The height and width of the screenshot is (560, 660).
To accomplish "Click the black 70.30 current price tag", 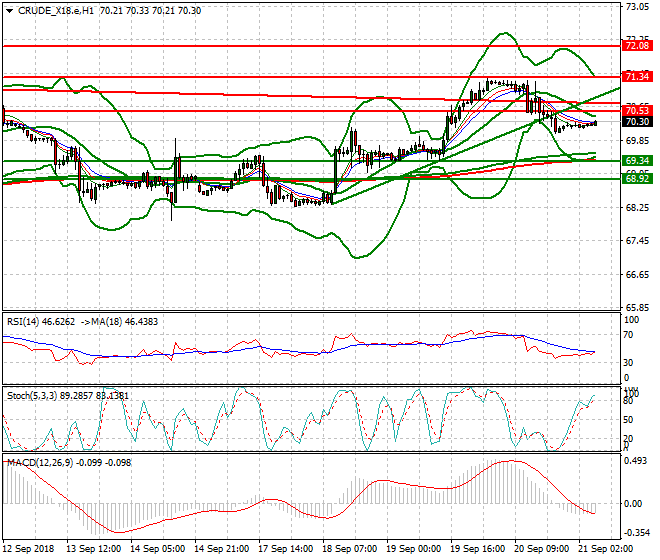I will 637,122.
